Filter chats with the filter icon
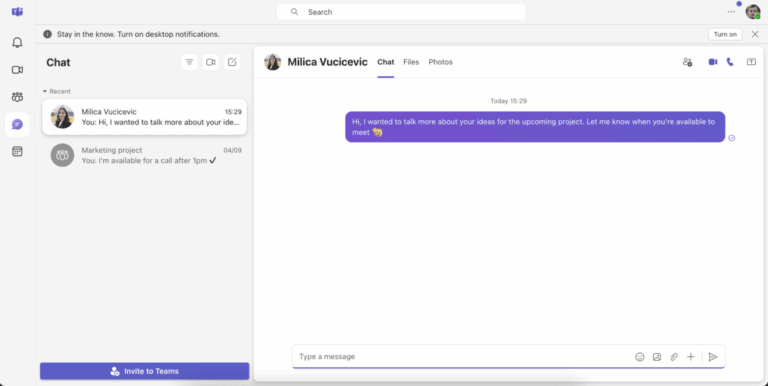768x386 pixels. coord(190,62)
